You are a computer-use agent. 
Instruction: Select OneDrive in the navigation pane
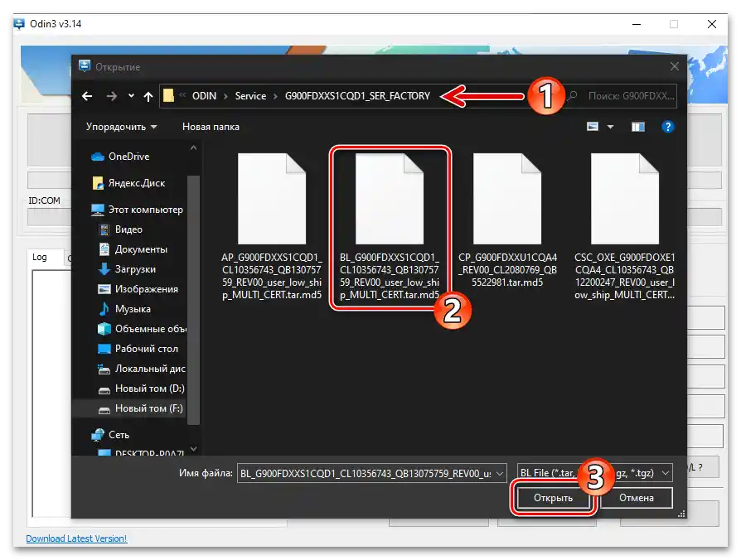129,157
